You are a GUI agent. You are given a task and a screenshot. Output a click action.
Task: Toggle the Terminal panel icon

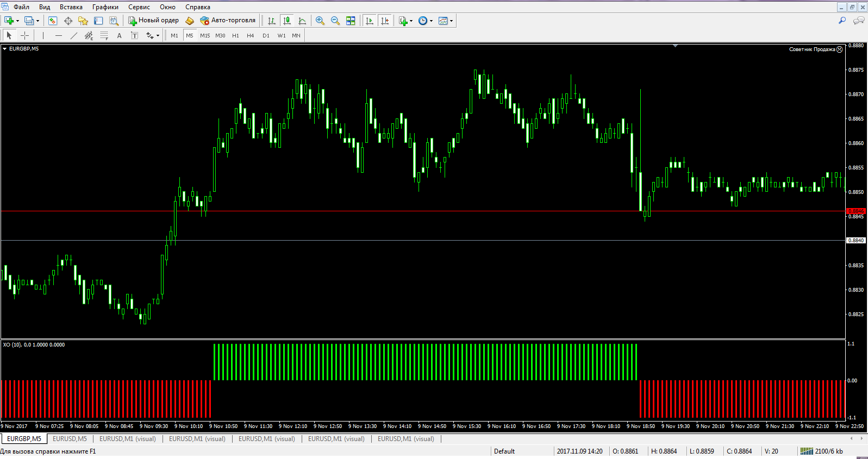point(98,21)
